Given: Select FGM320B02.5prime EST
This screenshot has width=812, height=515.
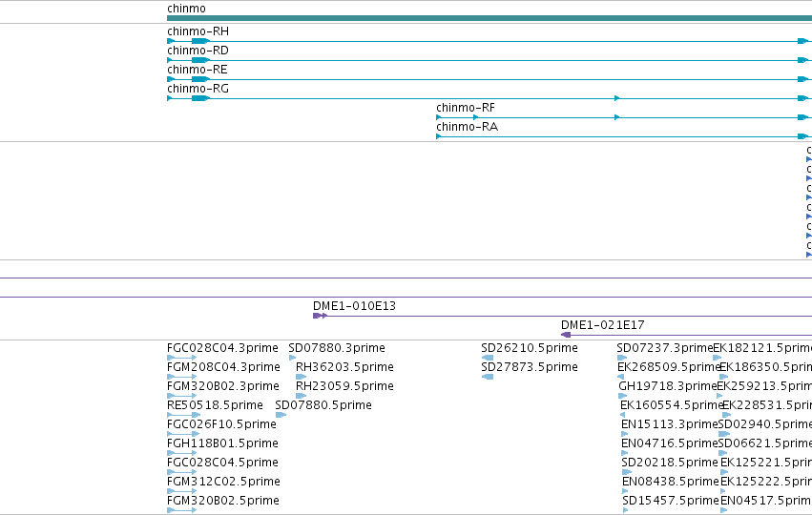Looking at the screenshot, I should pos(223,501).
